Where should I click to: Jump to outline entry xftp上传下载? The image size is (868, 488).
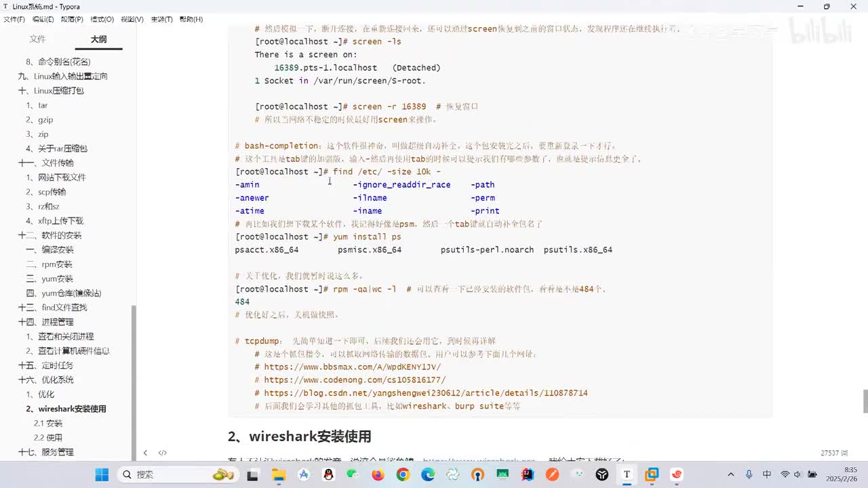(x=55, y=220)
